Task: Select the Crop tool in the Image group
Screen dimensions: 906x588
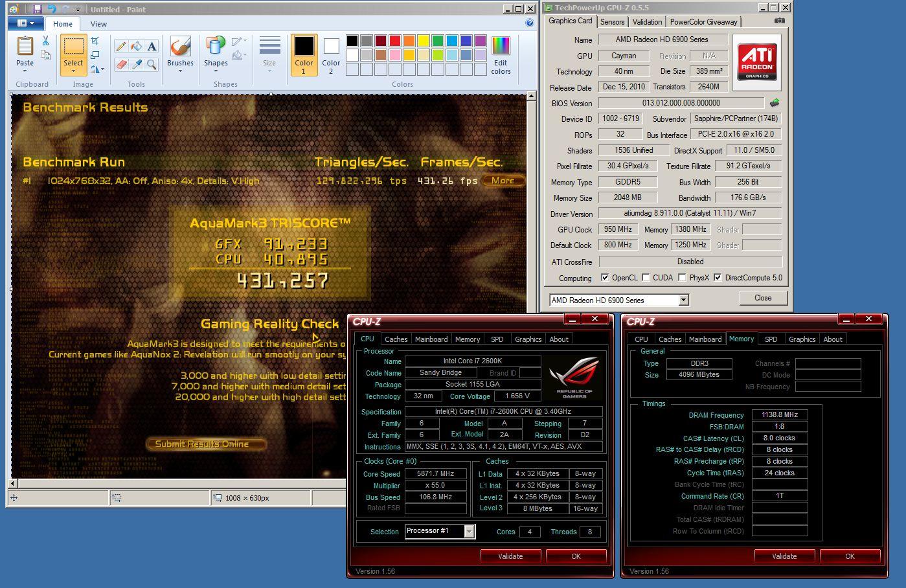Action: (95, 41)
